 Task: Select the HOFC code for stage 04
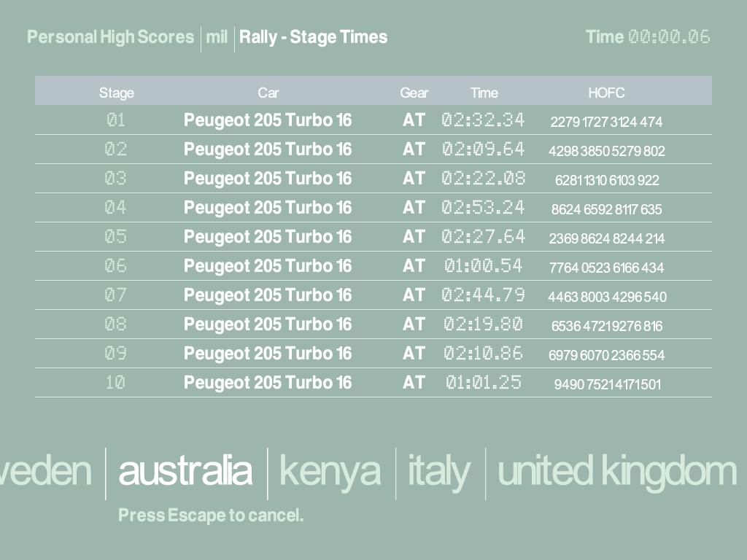[606, 209]
